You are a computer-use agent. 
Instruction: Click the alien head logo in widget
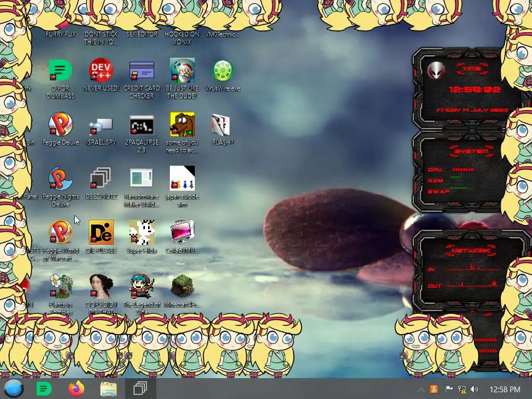436,71
